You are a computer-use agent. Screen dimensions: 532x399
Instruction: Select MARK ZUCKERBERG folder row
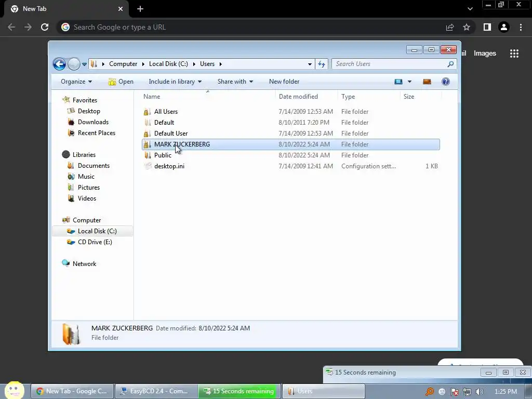click(291, 144)
